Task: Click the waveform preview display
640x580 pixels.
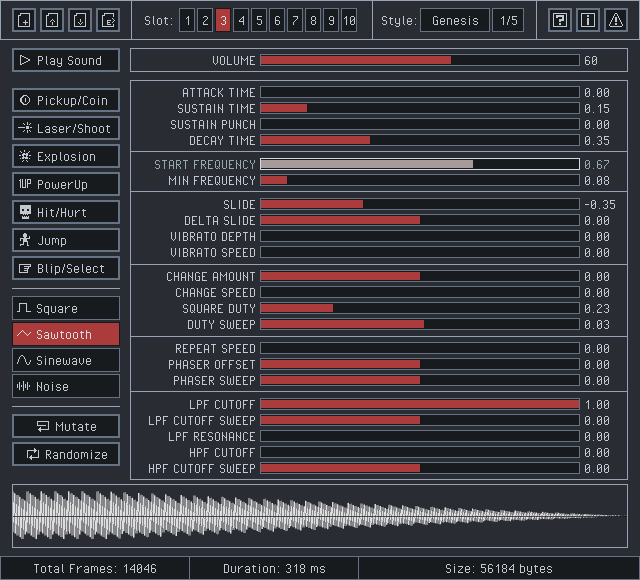Action: pyautogui.click(x=320, y=516)
